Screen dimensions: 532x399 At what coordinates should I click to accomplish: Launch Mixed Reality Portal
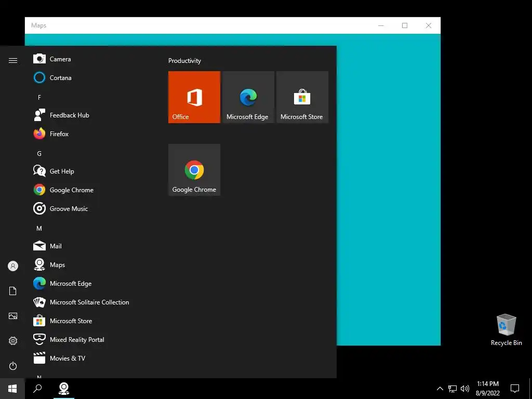(91, 339)
